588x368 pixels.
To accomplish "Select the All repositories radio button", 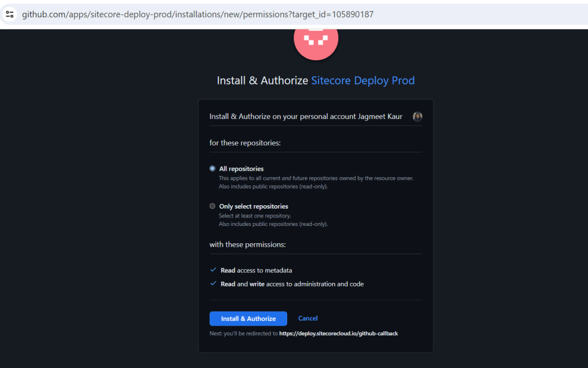I will (x=212, y=168).
